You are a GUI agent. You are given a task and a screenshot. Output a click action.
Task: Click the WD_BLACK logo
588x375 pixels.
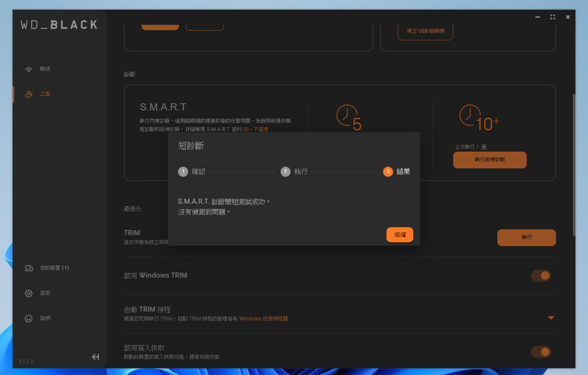coord(60,24)
